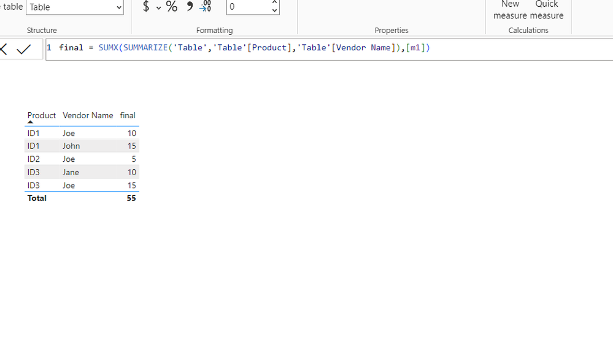Sort by the Vendor Name column header
613x364 pixels.
click(88, 116)
